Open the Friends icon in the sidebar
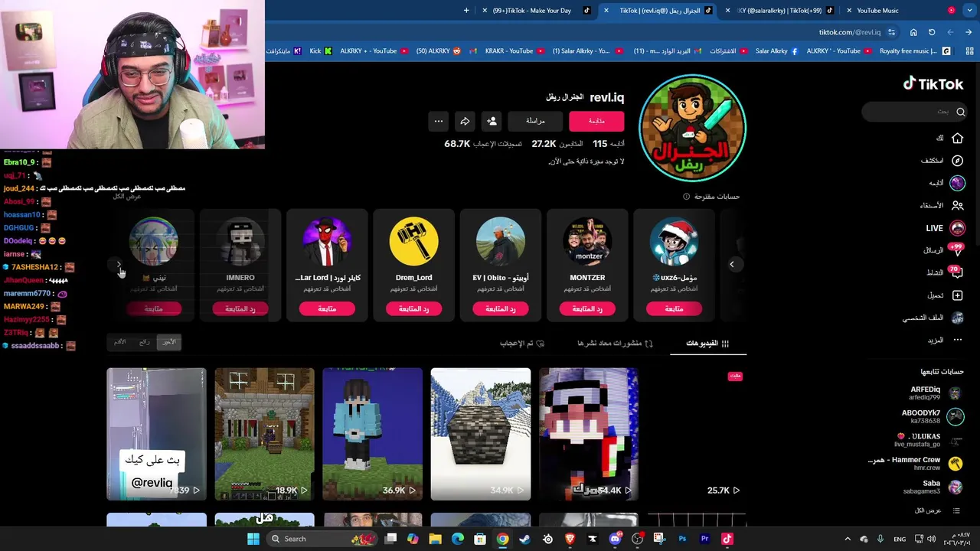 coord(957,205)
